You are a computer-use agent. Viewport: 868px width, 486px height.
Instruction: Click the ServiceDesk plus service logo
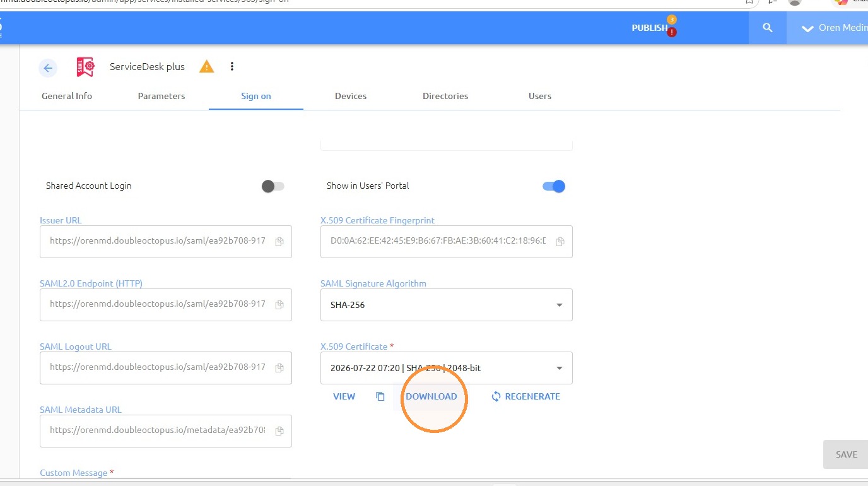(85, 66)
